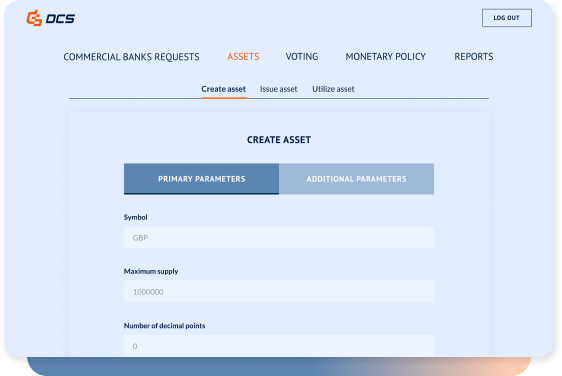Click the LOG OUT button

tap(506, 18)
